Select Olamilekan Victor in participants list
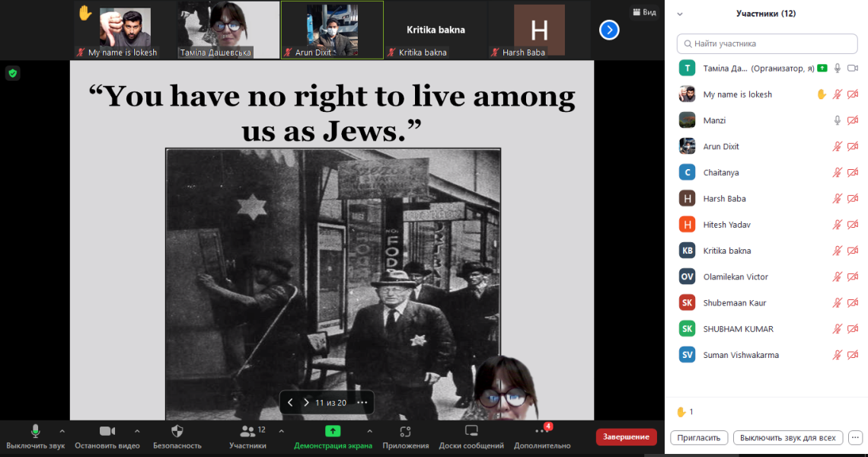The width and height of the screenshot is (868, 457). click(x=767, y=276)
